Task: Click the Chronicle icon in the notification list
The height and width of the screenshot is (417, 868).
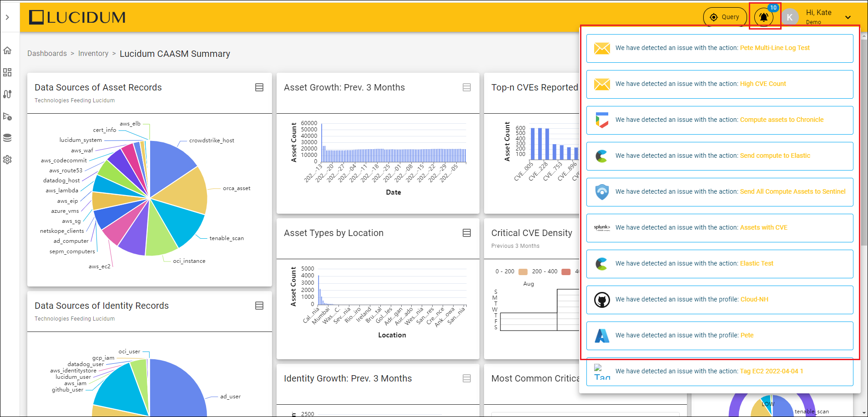Action: pos(602,120)
